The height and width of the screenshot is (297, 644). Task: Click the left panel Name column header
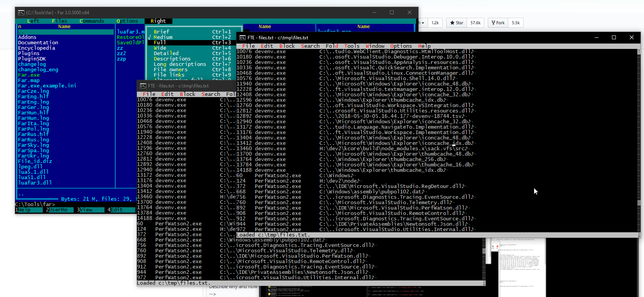(x=64, y=27)
